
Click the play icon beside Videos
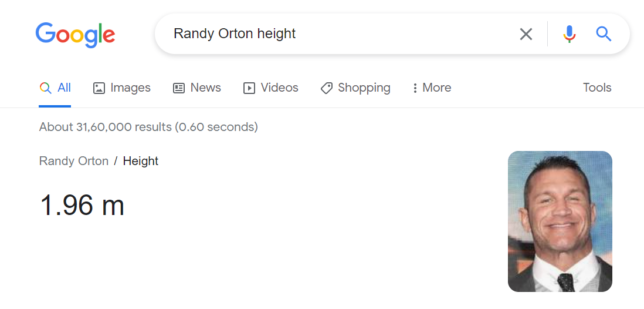pyautogui.click(x=249, y=88)
